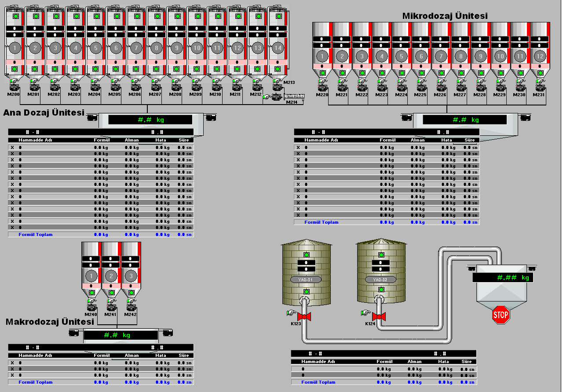Click the Mikrodozaj scale weight display

[464, 120]
